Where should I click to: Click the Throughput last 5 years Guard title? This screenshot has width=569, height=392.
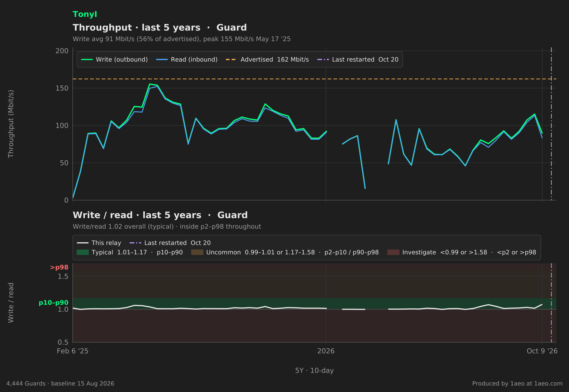coord(160,27)
